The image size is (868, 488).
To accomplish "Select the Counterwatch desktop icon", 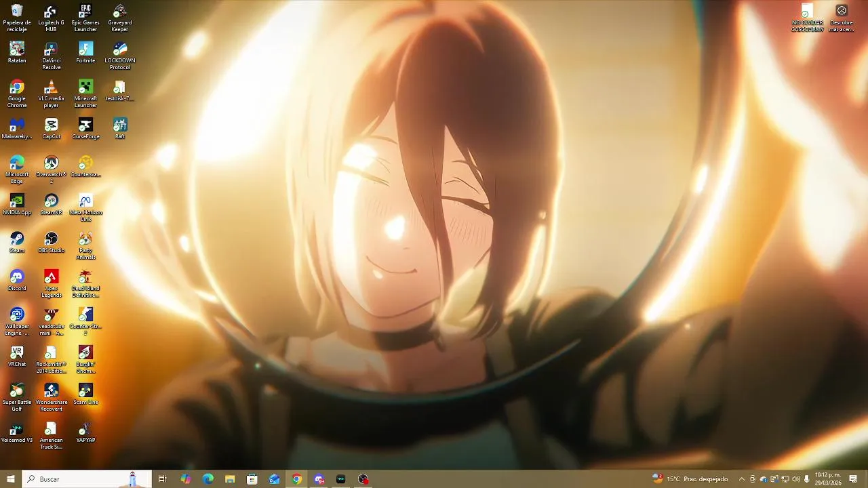I will click(85, 167).
